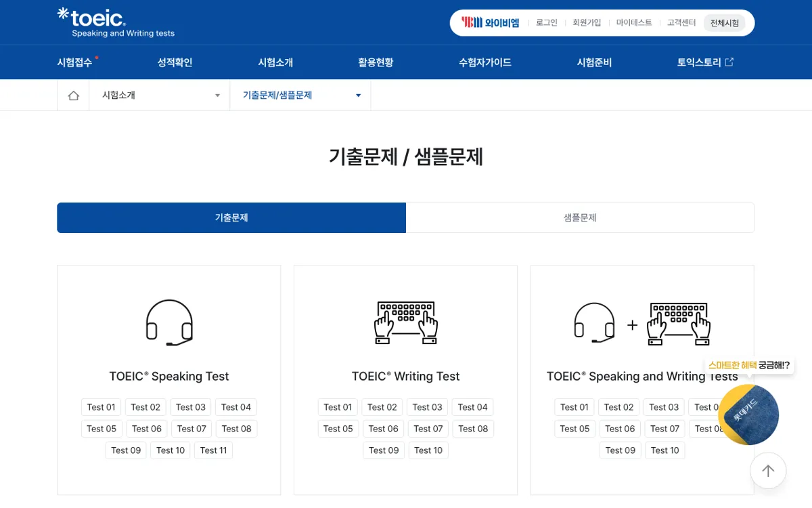The height and width of the screenshot is (508, 812).
Task: Open the 수험자가이드 menu
Action: click(x=485, y=62)
